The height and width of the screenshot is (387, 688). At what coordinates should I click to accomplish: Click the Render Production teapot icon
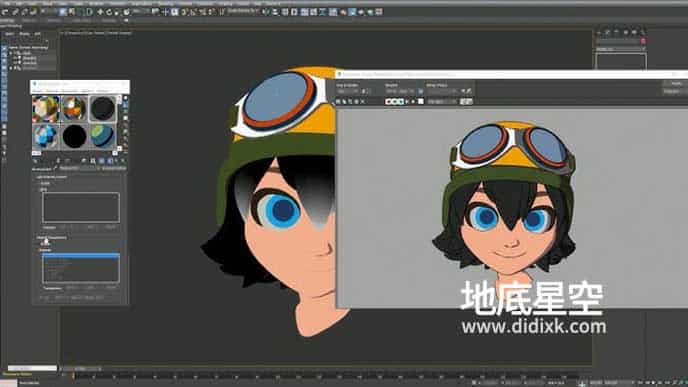[x=361, y=12]
